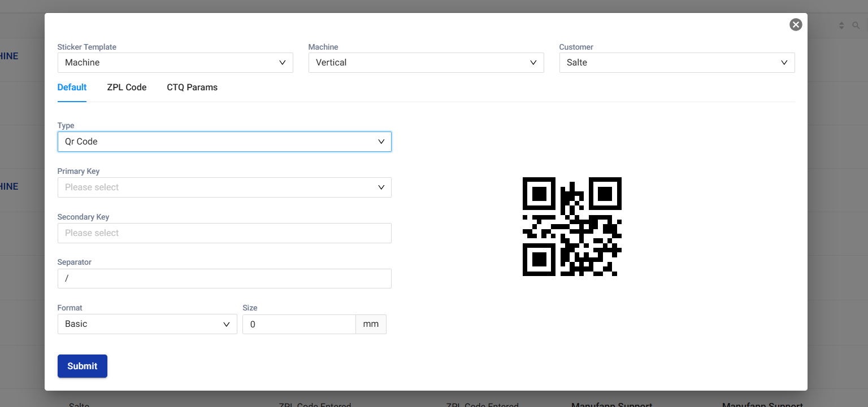
Task: Click the QR code preview image
Action: [x=572, y=226]
